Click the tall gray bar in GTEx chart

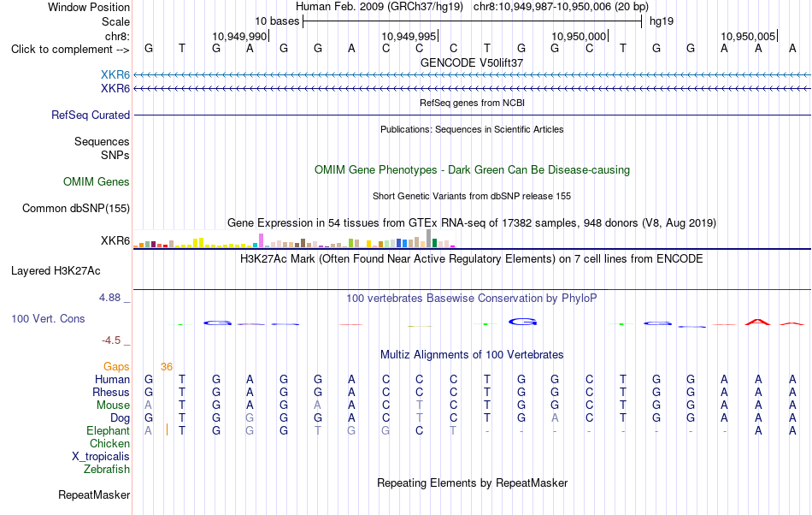[428, 239]
